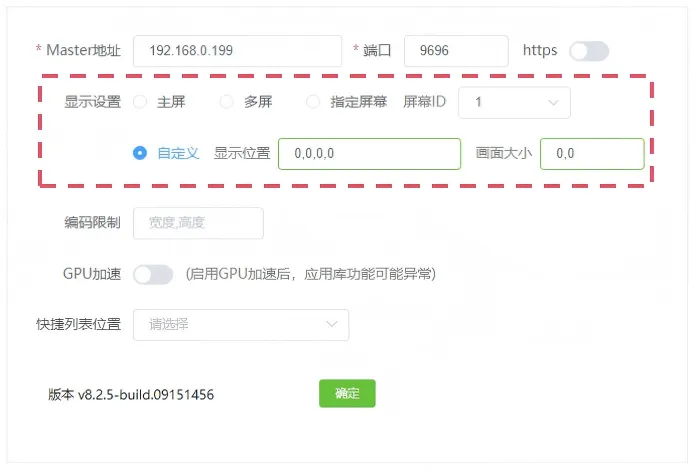The width and height of the screenshot is (696, 472).
Task: Click the green 确定 button
Action: tap(347, 393)
